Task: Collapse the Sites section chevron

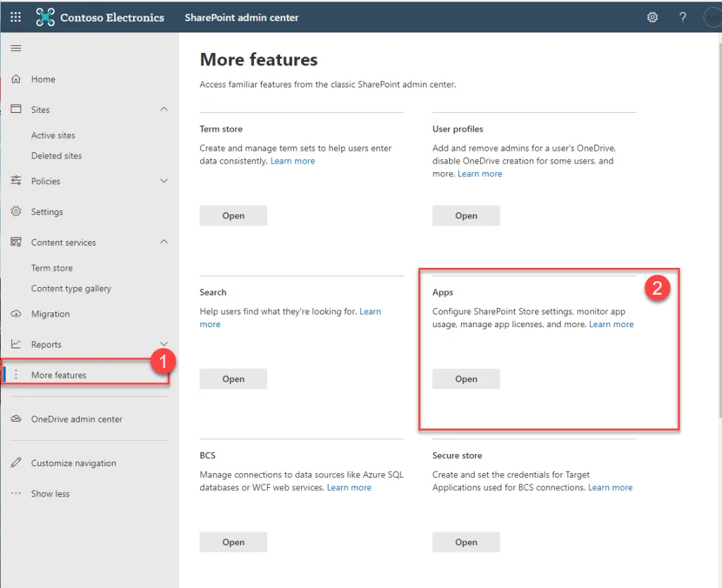Action: 164,109
